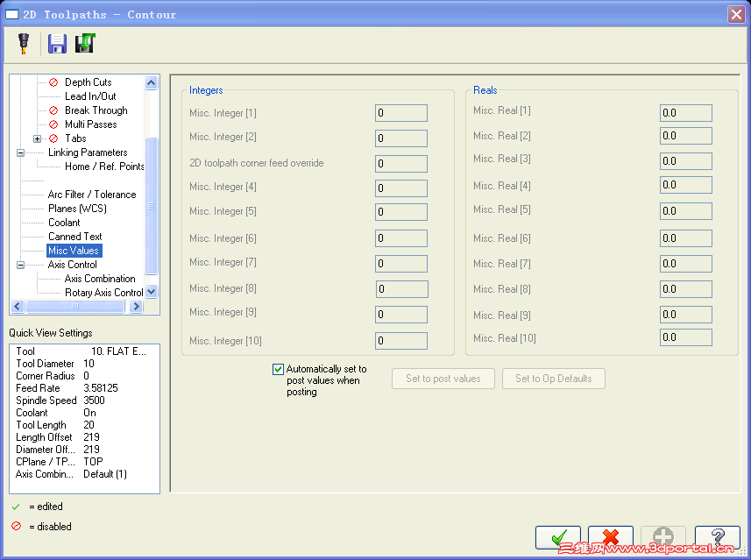Select Home / Ref. Points item
The height and width of the screenshot is (560, 751).
104,167
